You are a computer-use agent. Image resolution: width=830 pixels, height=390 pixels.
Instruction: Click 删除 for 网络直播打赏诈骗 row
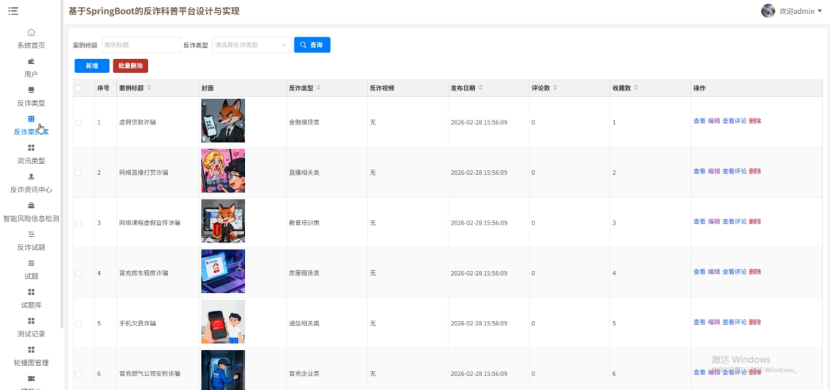click(755, 171)
